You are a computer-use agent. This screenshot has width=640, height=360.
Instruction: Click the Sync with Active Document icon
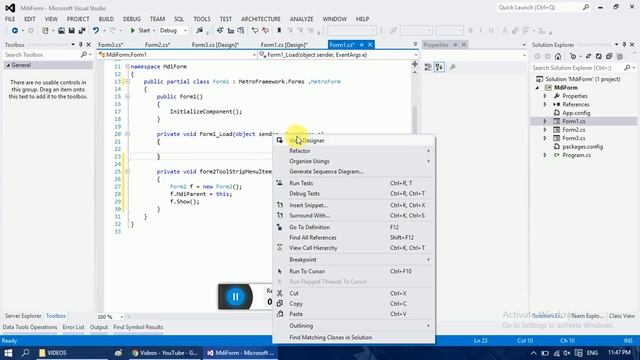(x=588, y=56)
